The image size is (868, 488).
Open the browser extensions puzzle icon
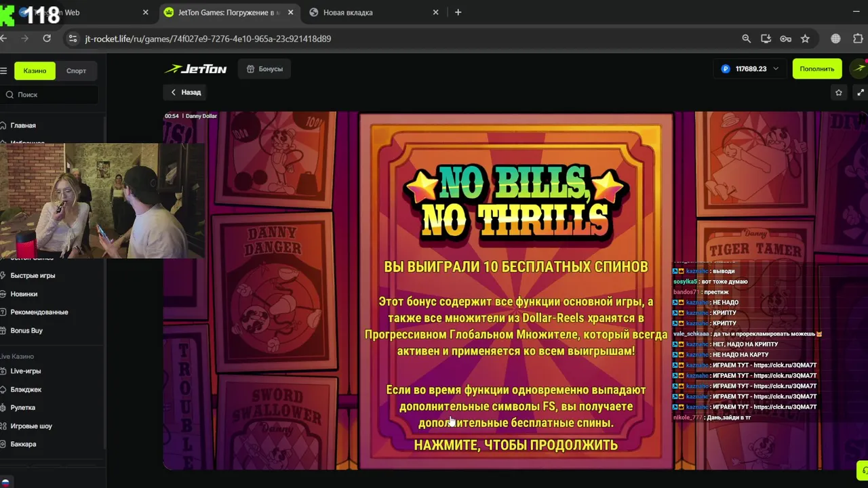pyautogui.click(x=858, y=39)
